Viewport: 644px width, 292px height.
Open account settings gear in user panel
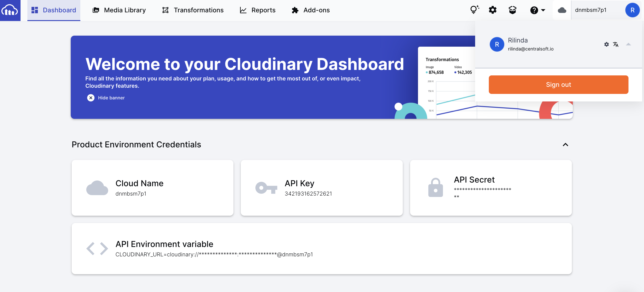tap(606, 44)
